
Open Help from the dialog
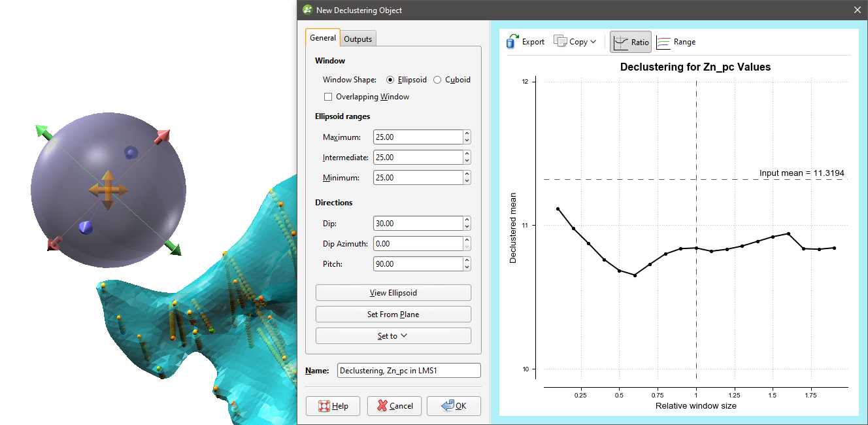click(x=333, y=405)
